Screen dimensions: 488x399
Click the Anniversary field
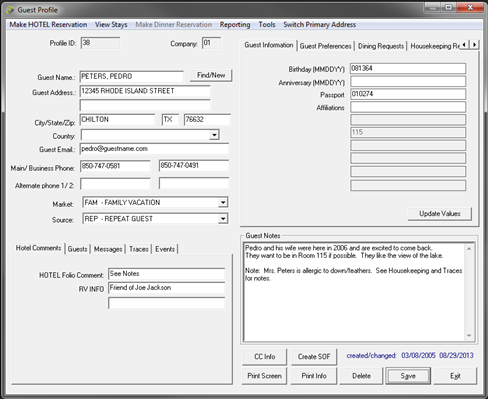tap(408, 81)
